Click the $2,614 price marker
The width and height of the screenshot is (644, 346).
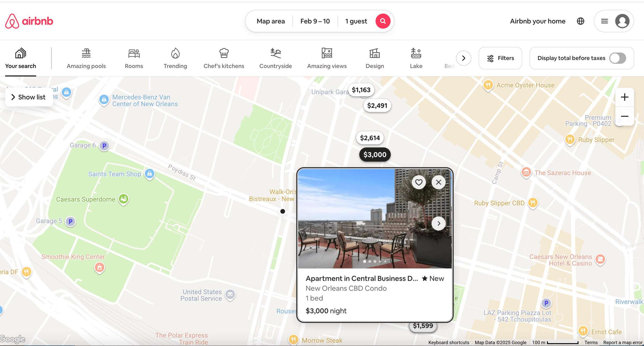tap(370, 138)
